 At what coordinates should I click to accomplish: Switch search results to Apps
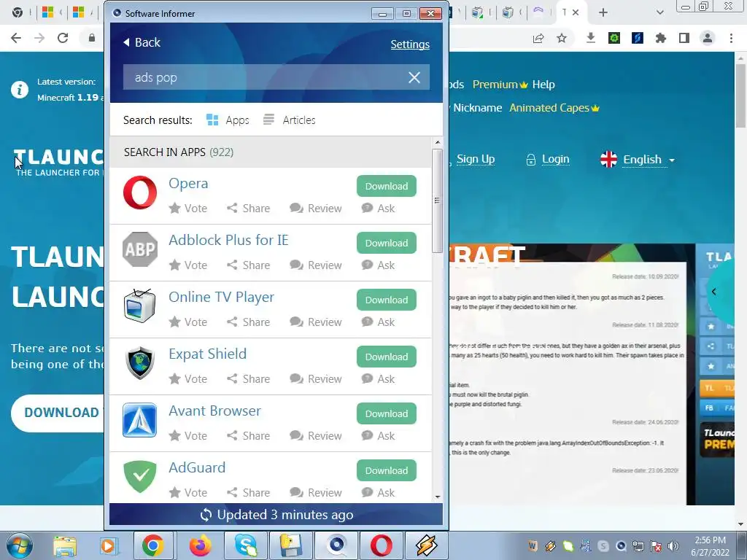[228, 120]
